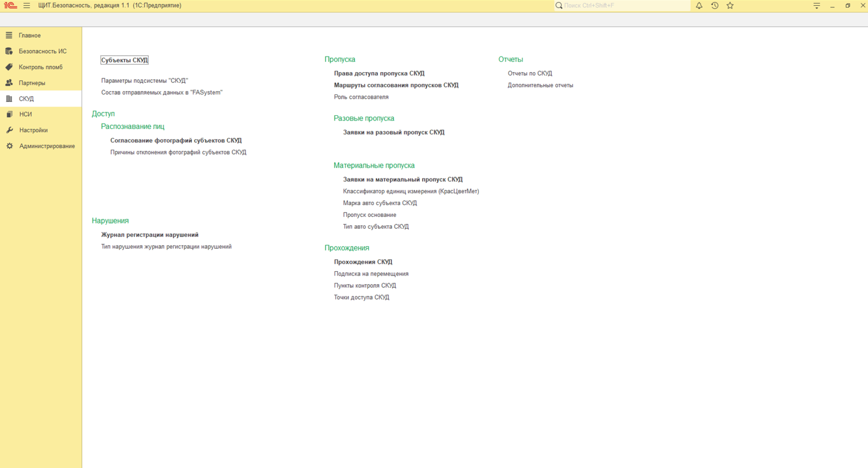
Task: Open Состав отправляемых данных в FASystem
Action: click(x=162, y=92)
